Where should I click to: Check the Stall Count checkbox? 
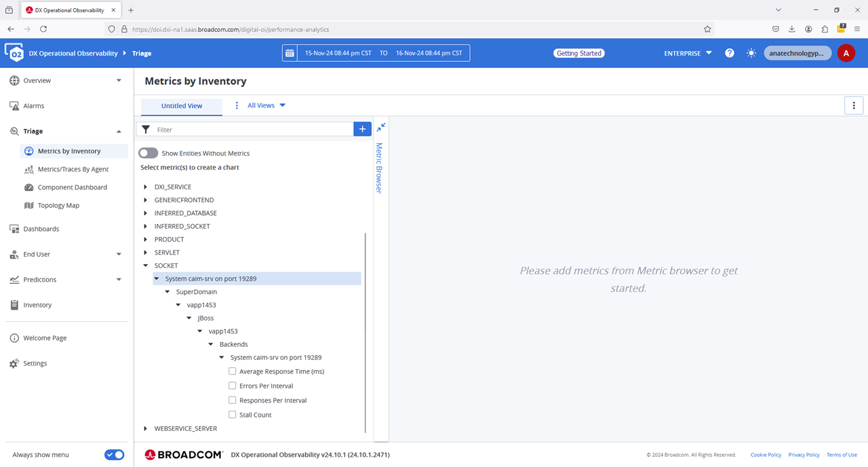pos(233,415)
